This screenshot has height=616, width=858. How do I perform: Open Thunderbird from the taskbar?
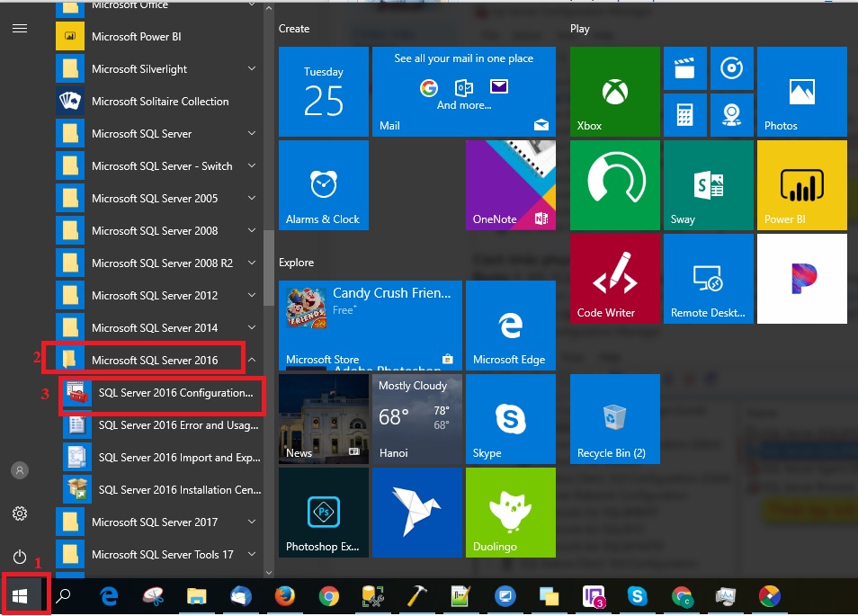(241, 595)
